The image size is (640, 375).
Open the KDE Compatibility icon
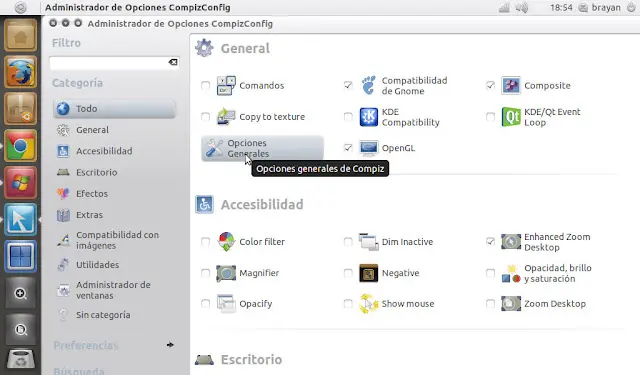[369, 117]
